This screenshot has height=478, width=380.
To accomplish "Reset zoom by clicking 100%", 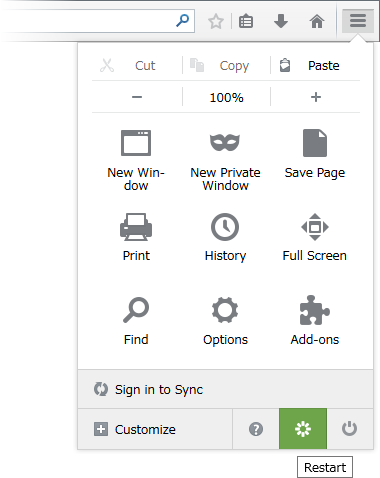I will (x=227, y=97).
